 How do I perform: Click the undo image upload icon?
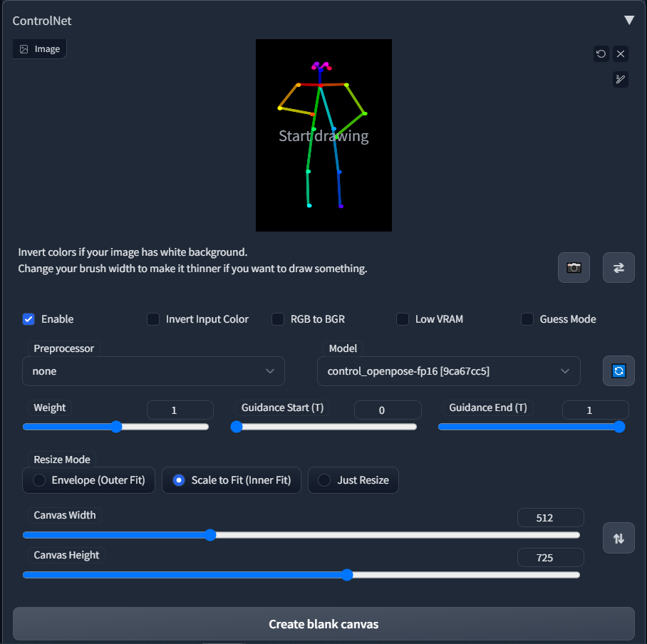tap(601, 53)
